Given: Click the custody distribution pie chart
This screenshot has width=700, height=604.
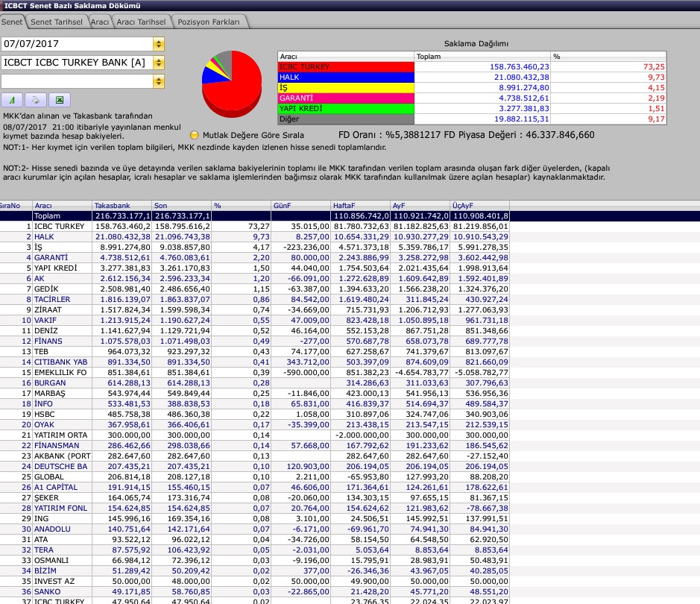Looking at the screenshot, I should 232,84.
